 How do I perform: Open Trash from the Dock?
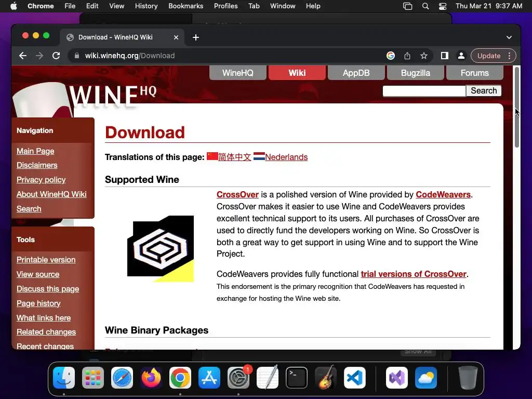pyautogui.click(x=468, y=378)
